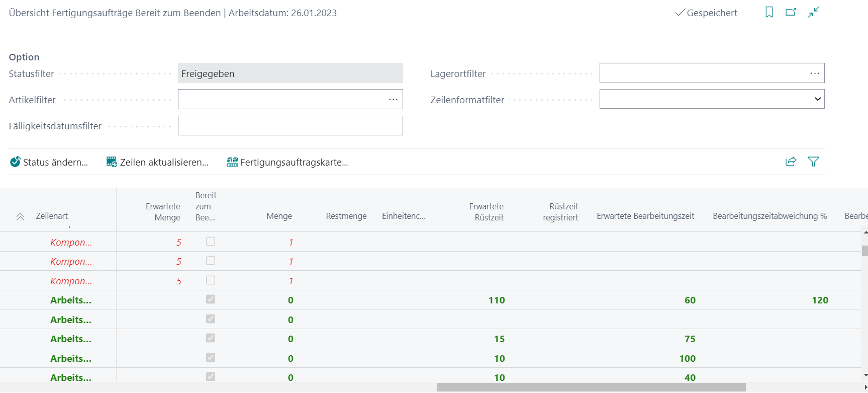Click the Erwartete Rüstzeit column header

(x=486, y=212)
